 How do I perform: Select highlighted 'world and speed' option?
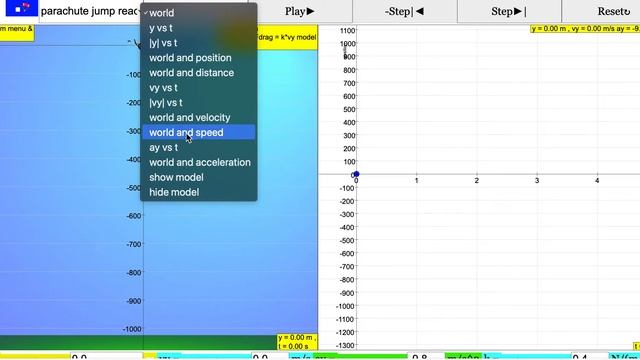[x=199, y=132]
